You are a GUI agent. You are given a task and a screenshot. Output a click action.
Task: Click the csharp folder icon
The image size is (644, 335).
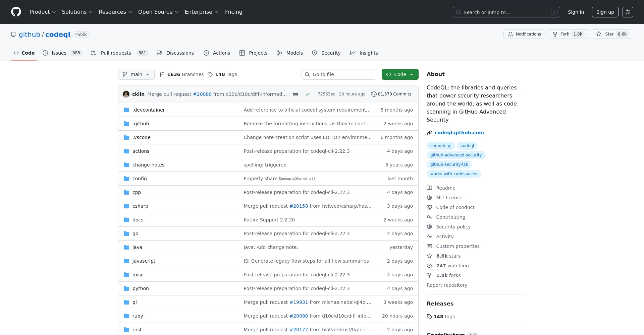point(126,206)
